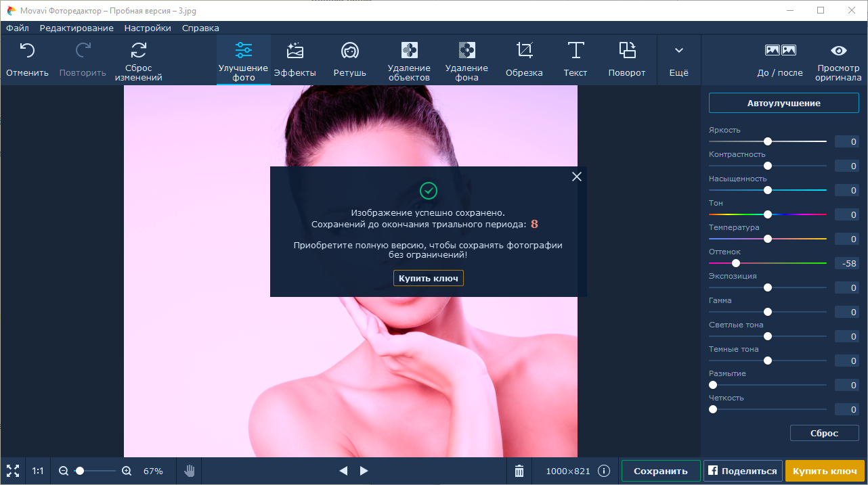Screen dimensions: 868x485
Task: Click the Тон rainbow slider handle
Action: (x=768, y=214)
